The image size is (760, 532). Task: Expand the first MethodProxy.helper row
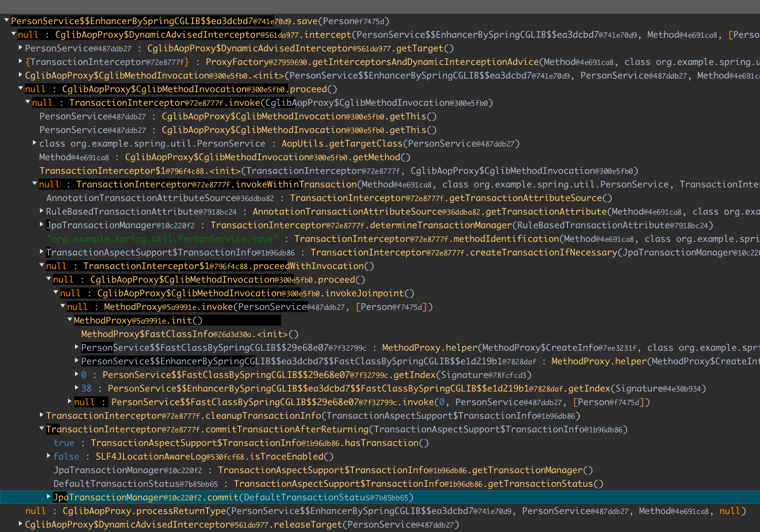(x=77, y=346)
